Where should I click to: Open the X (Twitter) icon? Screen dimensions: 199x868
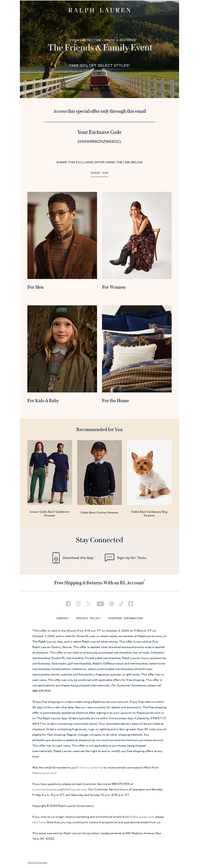(89, 603)
